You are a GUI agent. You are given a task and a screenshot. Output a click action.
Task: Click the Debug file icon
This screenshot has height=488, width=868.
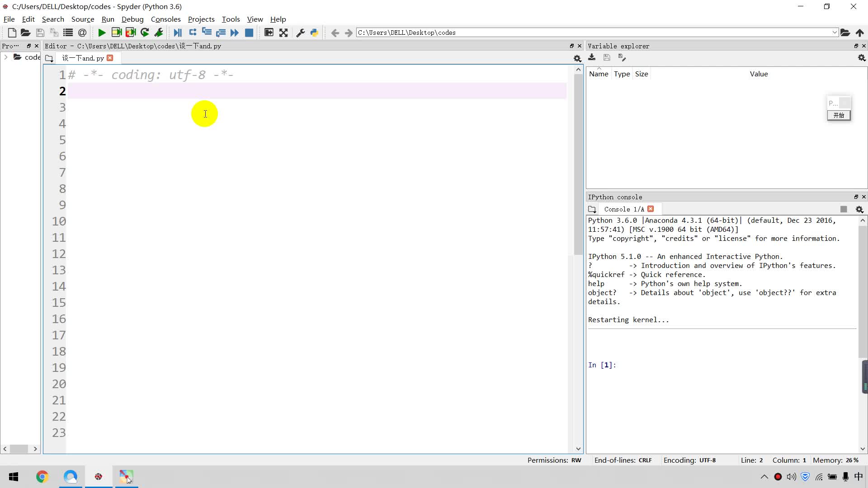178,33
